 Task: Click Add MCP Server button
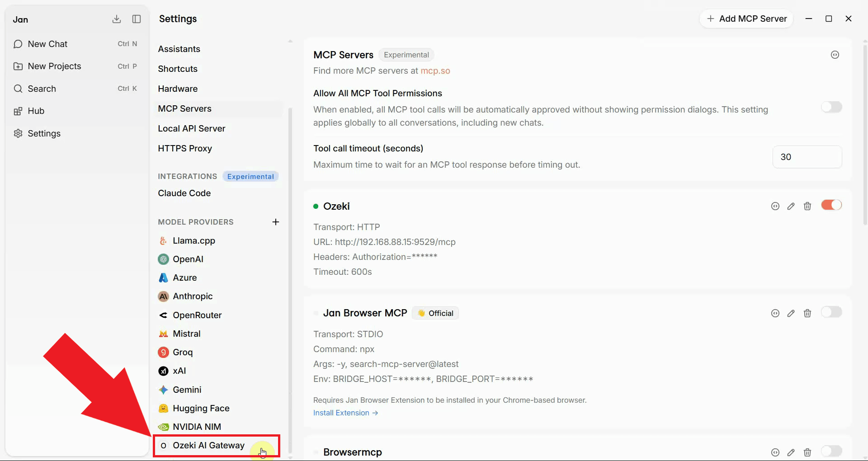click(746, 19)
